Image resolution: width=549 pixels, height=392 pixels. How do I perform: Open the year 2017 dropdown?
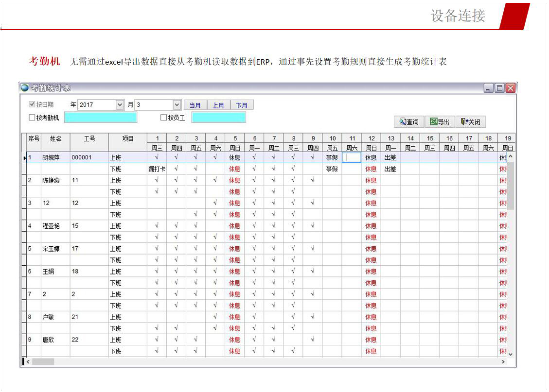pos(120,105)
